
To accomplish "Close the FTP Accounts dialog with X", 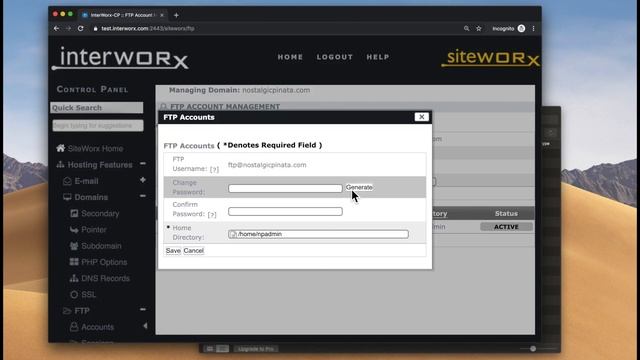I will [x=421, y=117].
